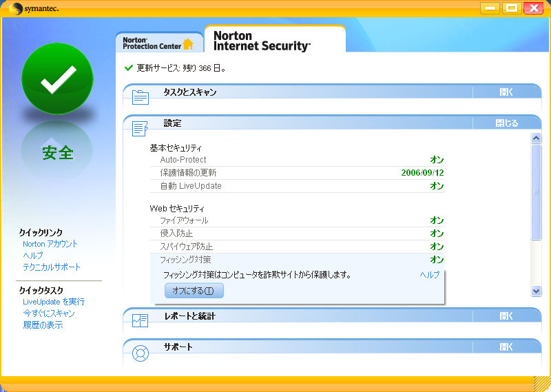The width and height of the screenshot is (551, 392).
Task: Click the レポートと統計 chart icon
Action: click(x=141, y=320)
